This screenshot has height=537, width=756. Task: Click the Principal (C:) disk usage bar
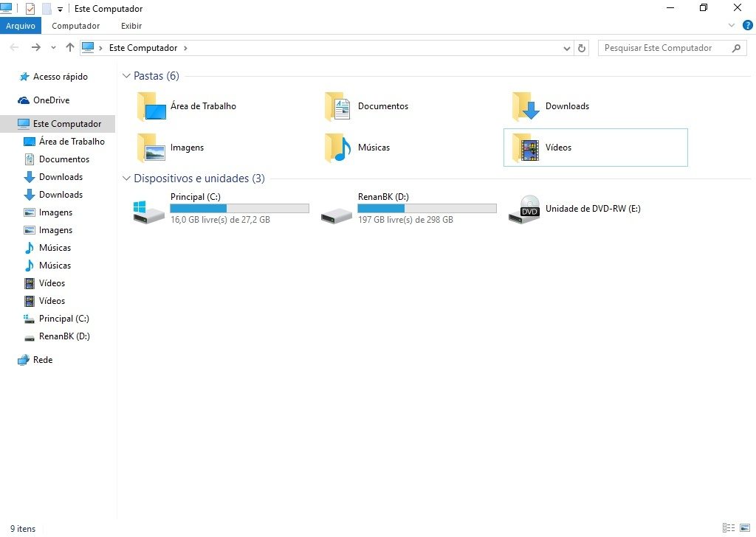[240, 208]
